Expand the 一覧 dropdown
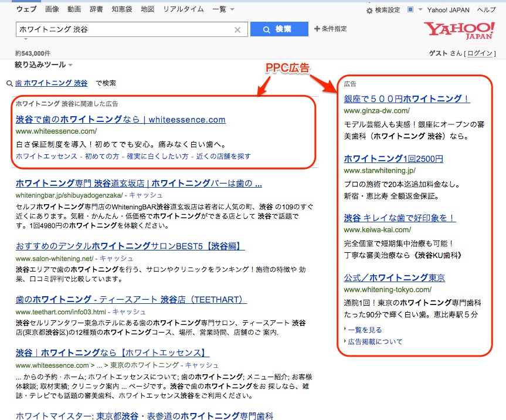Viewport: 506px width, 420px height. 223,9
